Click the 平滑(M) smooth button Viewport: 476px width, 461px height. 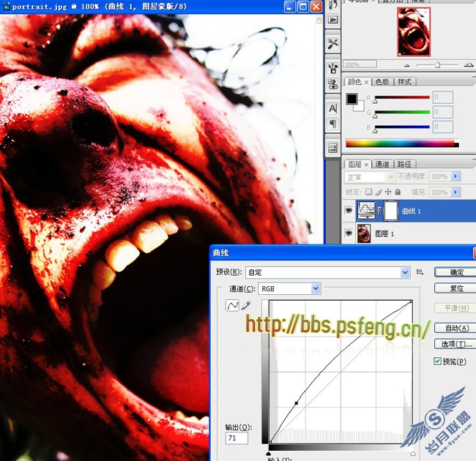tap(455, 308)
